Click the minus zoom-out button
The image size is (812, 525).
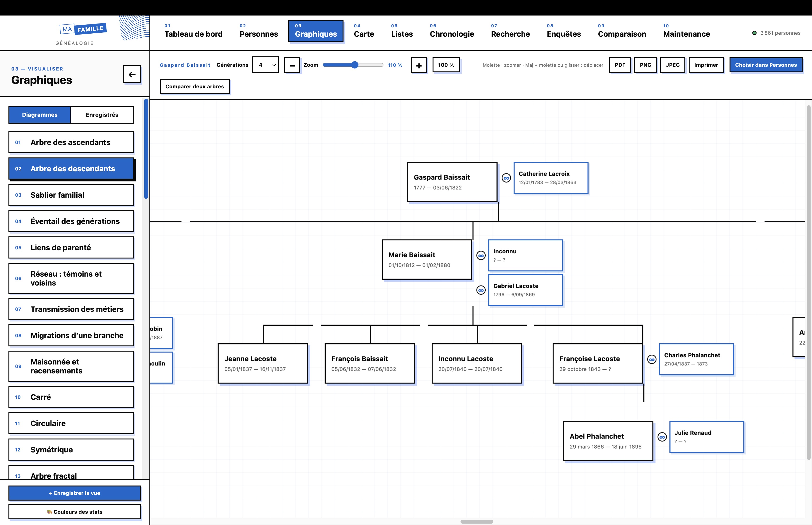292,65
